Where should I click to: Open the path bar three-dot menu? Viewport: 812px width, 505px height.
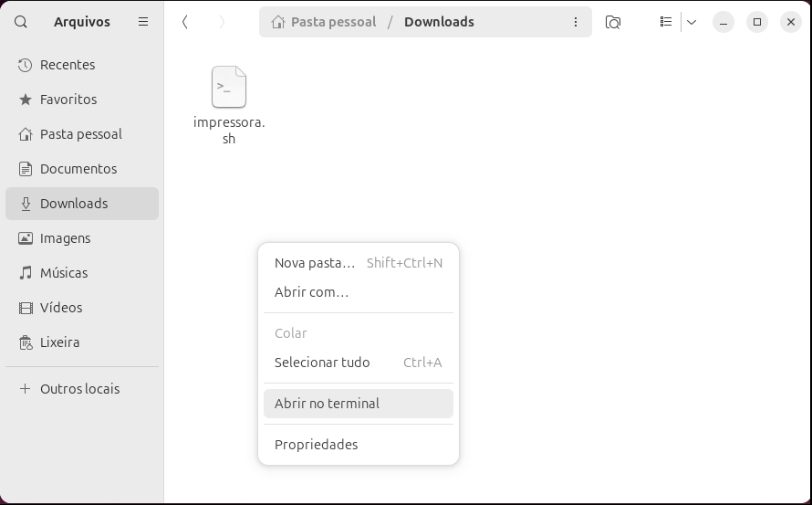tap(575, 22)
